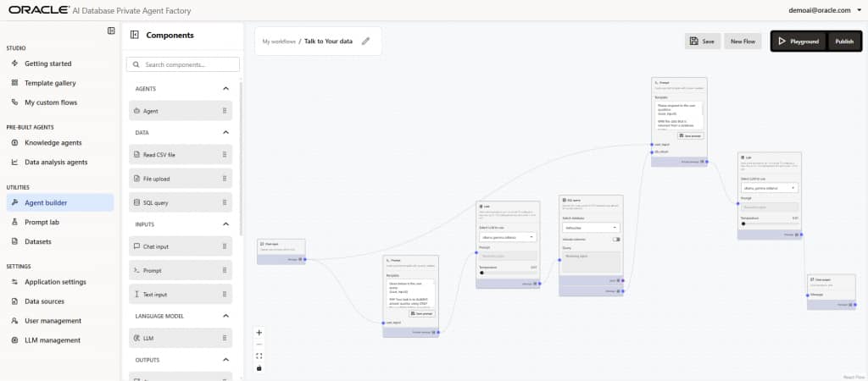
Task: Click the drag handle on Agent component
Action: click(225, 111)
